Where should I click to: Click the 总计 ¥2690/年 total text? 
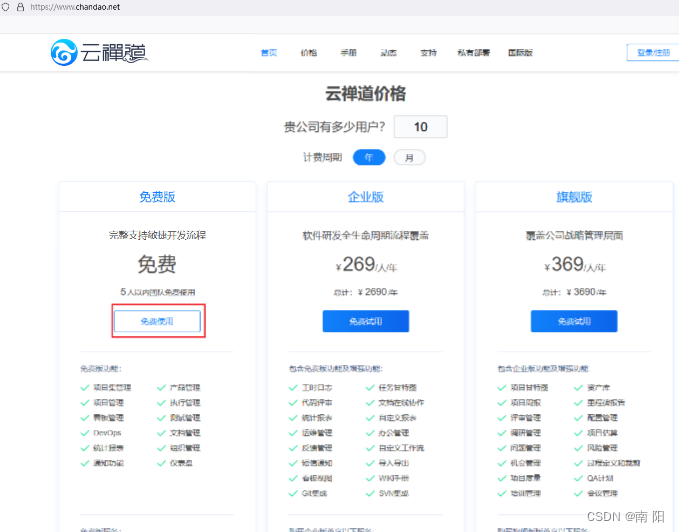[366, 292]
